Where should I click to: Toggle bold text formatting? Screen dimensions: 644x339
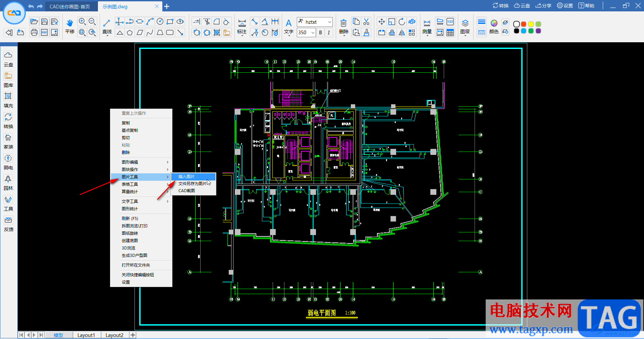(x=320, y=33)
